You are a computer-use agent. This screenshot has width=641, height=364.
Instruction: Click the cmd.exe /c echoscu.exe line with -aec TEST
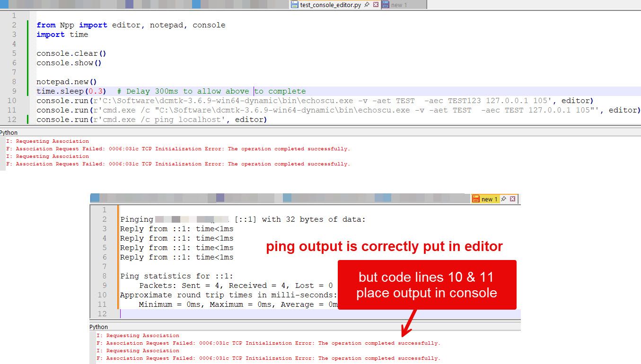tap(338, 110)
